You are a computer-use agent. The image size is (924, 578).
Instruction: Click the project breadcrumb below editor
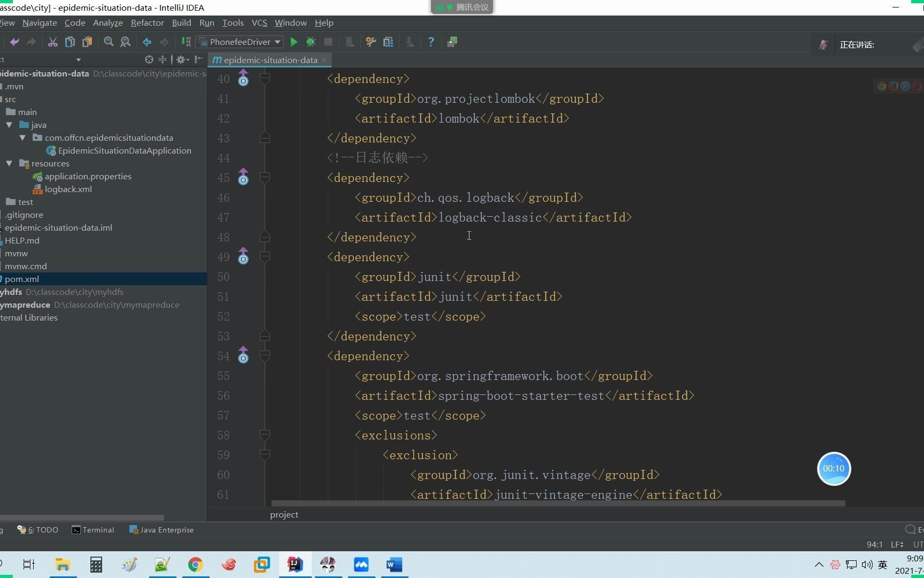point(284,514)
